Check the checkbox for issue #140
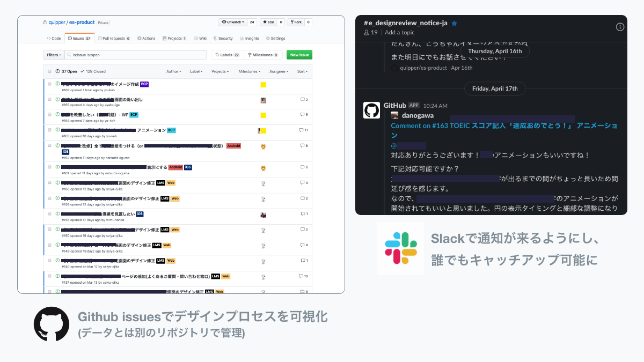Viewport: 644px width, 362px height. pos(50,261)
